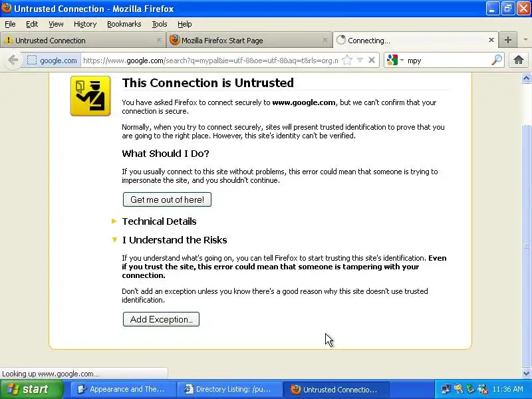Click the back arrow navigation button
Screen dimensions: 532x399
[x=13, y=60]
